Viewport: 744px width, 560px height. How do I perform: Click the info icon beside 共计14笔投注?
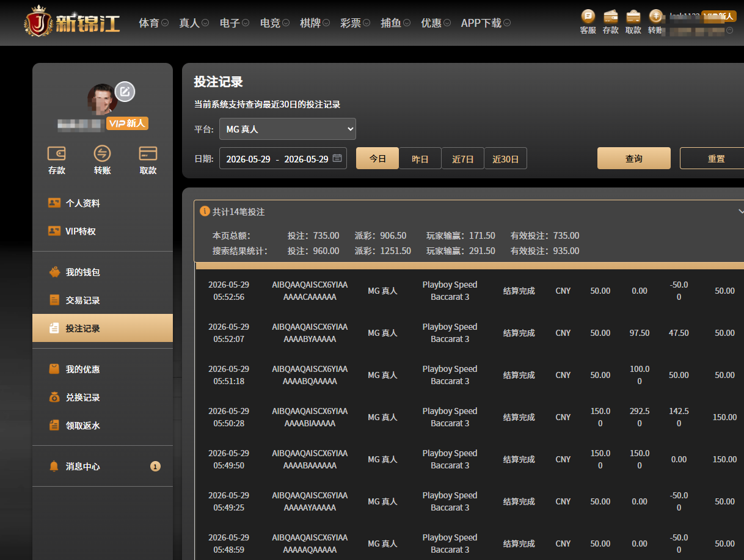point(205,211)
